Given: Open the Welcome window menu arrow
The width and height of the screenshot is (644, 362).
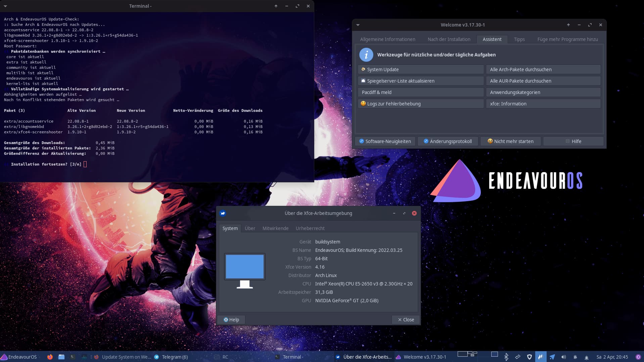Looking at the screenshot, I should [x=358, y=25].
